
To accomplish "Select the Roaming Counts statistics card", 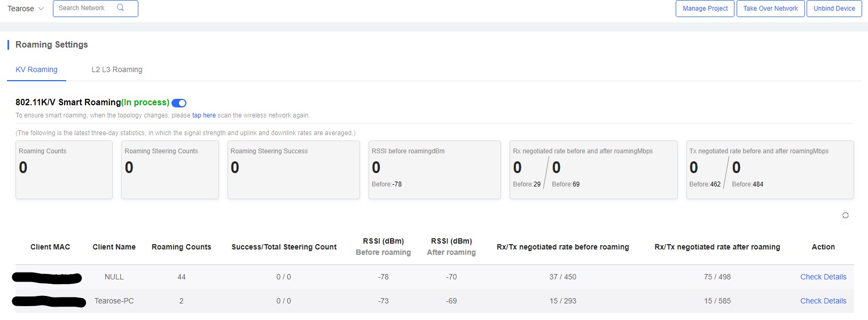I will click(x=64, y=170).
